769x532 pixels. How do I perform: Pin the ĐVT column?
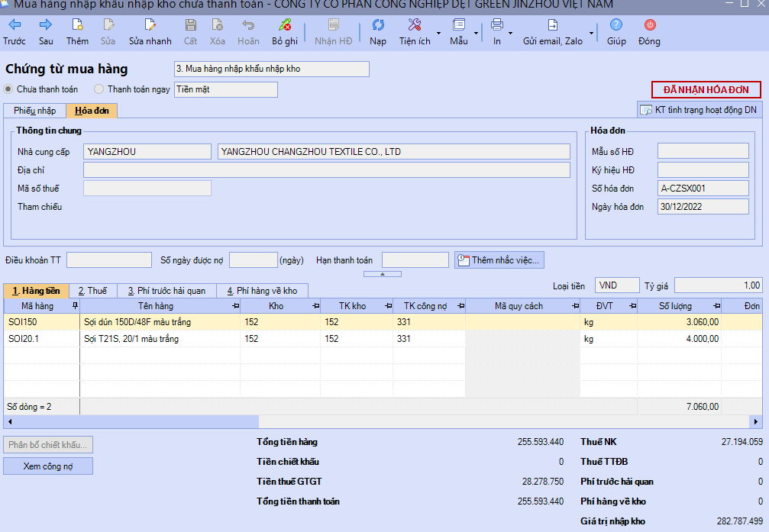tap(632, 306)
